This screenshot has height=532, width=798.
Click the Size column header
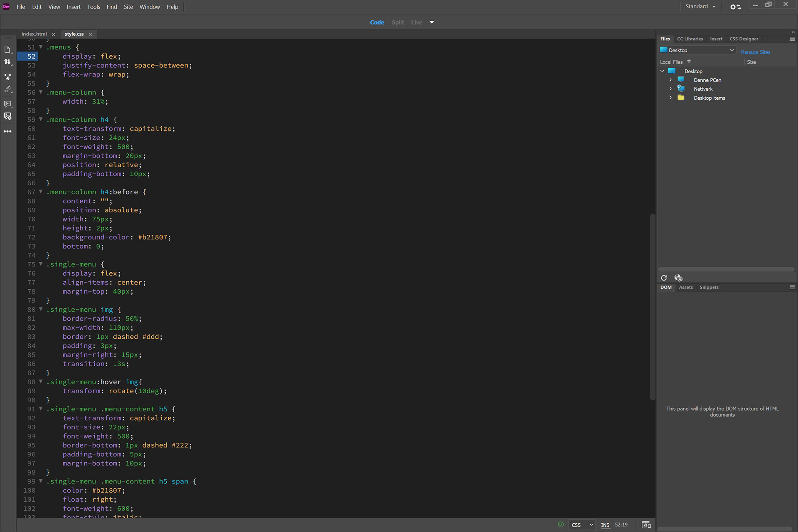click(751, 62)
